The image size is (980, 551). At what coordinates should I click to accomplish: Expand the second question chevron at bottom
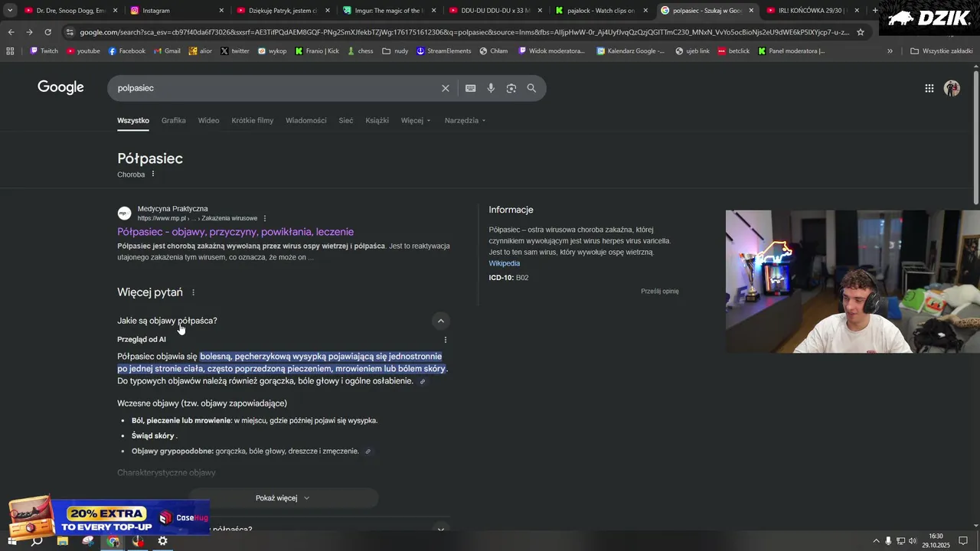440,529
